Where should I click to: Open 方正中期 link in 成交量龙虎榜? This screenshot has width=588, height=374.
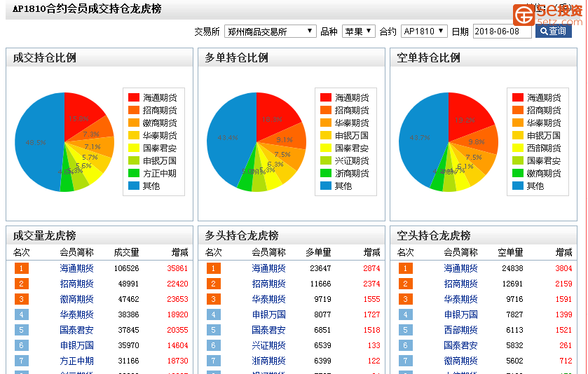(x=76, y=361)
